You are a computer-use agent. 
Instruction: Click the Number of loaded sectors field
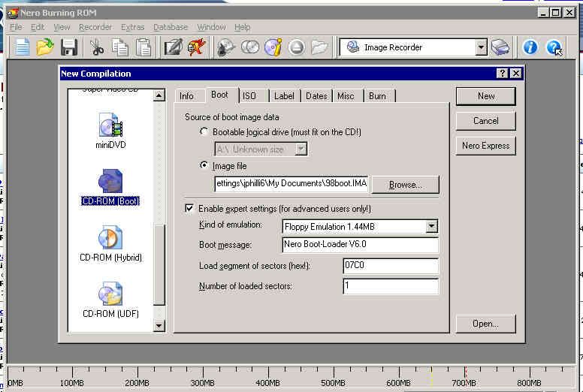pyautogui.click(x=391, y=286)
